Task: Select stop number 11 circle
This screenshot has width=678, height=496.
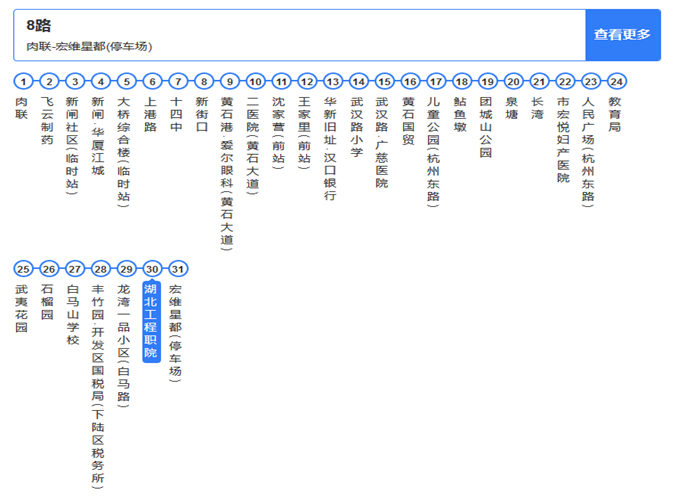Action: (x=281, y=81)
